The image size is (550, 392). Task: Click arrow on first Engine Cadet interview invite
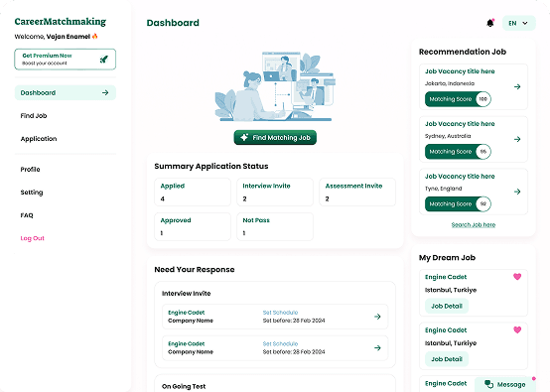pyautogui.click(x=377, y=317)
